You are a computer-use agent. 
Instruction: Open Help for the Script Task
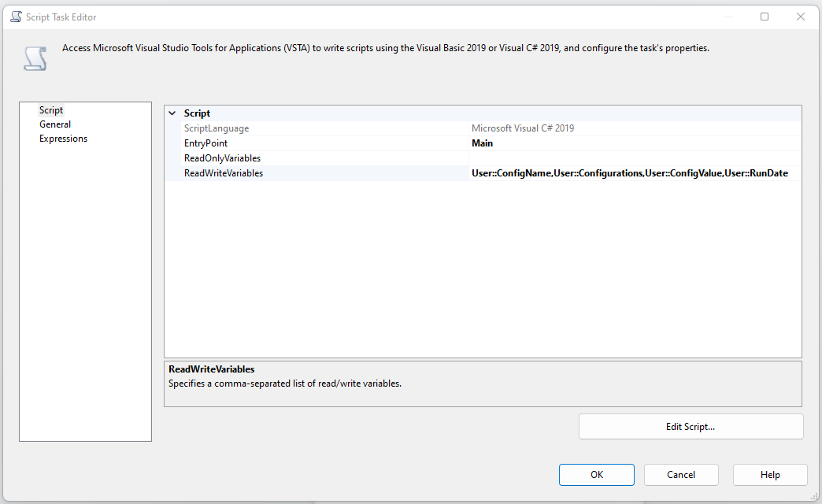[770, 475]
